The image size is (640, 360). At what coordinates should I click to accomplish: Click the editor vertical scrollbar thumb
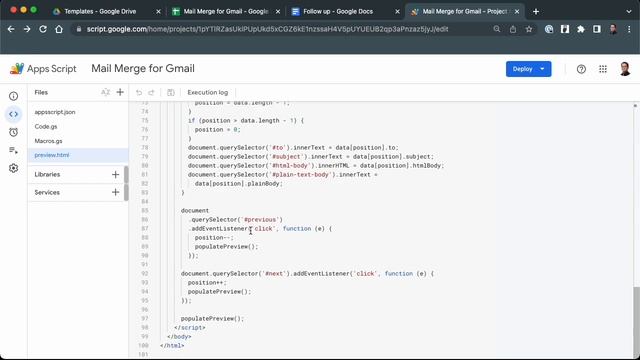[x=635, y=322]
